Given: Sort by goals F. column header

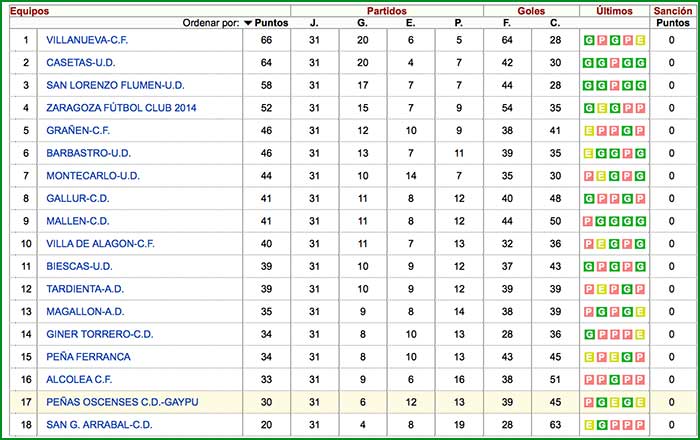Looking at the screenshot, I should coord(507,22).
